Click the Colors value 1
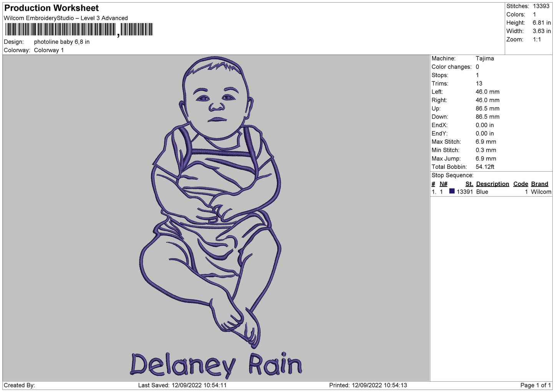This screenshot has height=392, width=555. click(534, 15)
